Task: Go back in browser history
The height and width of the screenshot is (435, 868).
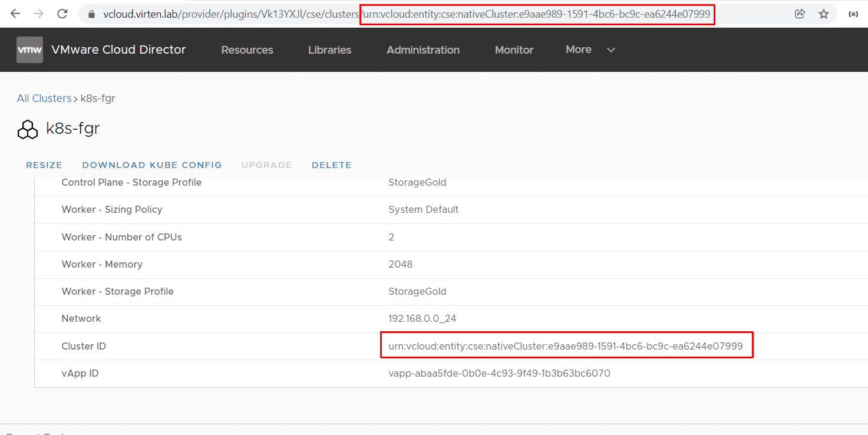Action: [15, 14]
